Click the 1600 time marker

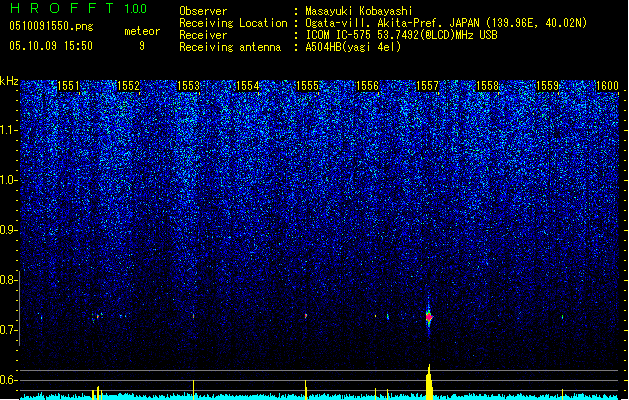coord(607,86)
